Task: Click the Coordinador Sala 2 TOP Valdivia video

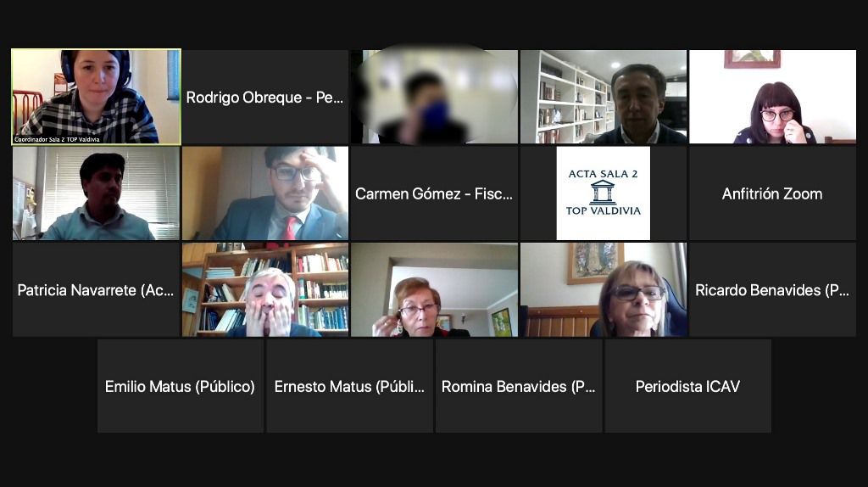Action: pos(97,97)
